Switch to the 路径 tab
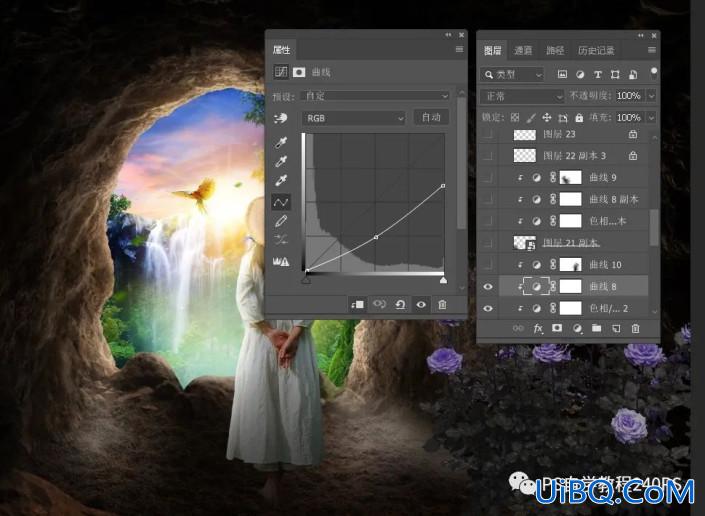The width and height of the screenshot is (705, 516). (555, 50)
